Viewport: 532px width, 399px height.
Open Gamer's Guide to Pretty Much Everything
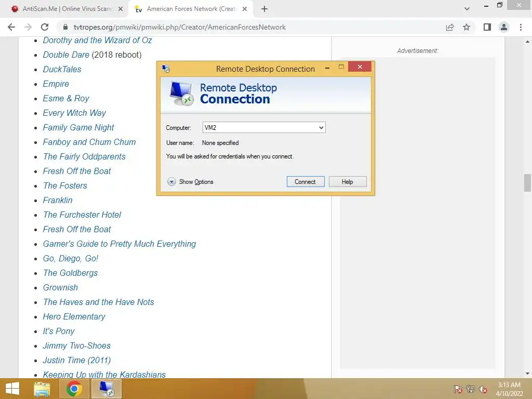pos(119,244)
